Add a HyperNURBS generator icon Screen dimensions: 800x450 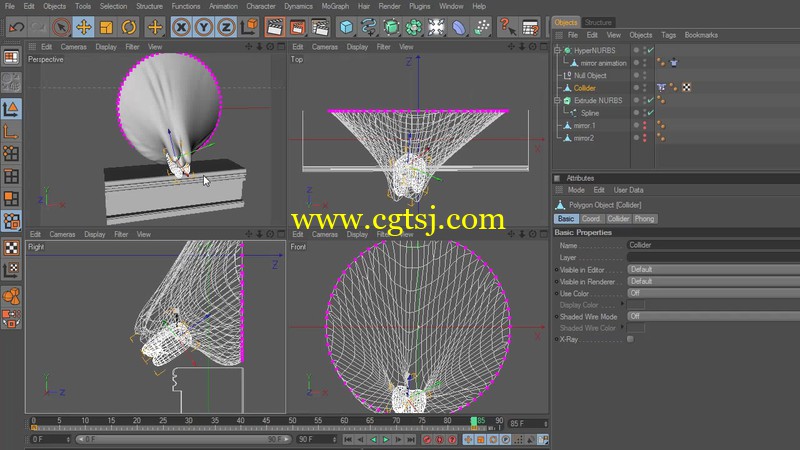(x=391, y=27)
